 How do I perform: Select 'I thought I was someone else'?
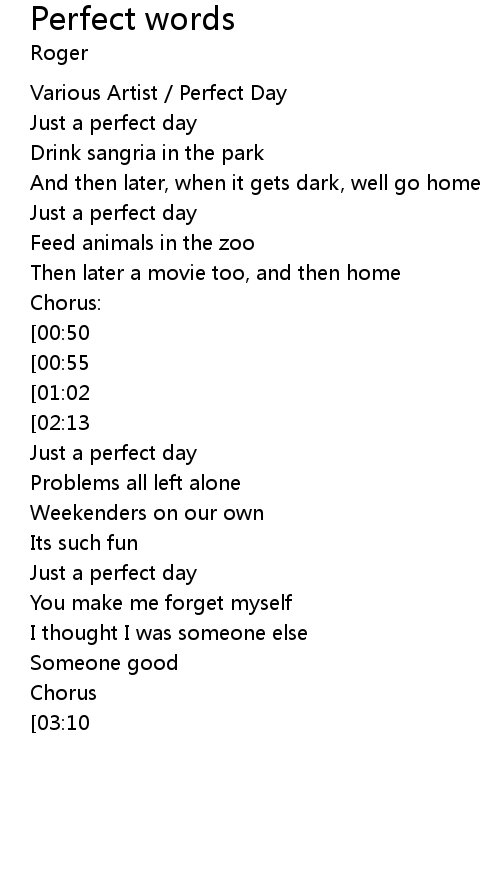[x=169, y=633]
